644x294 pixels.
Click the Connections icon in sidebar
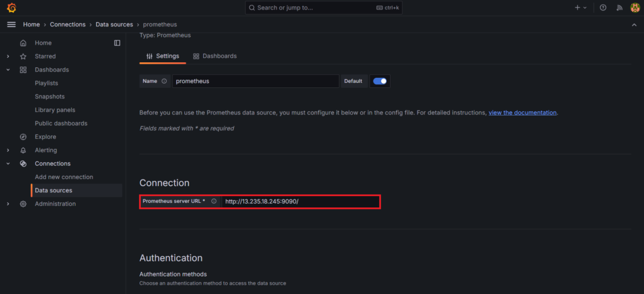click(x=23, y=163)
